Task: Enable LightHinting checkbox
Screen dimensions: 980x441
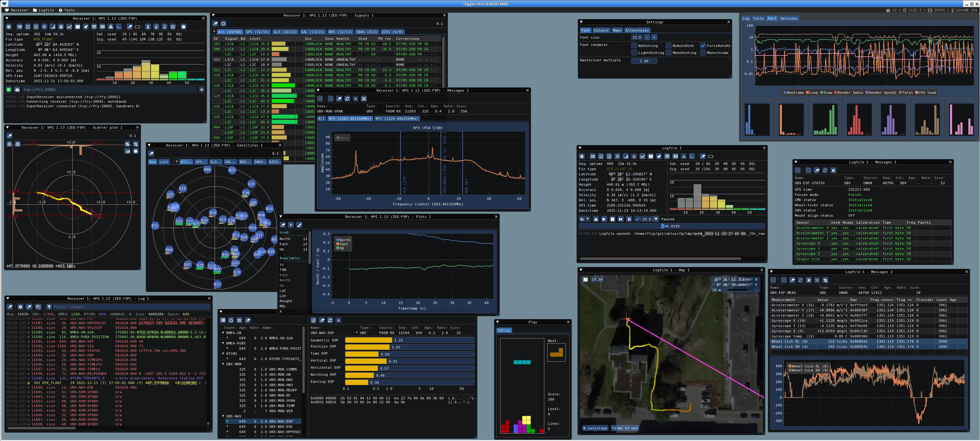Action: point(634,53)
